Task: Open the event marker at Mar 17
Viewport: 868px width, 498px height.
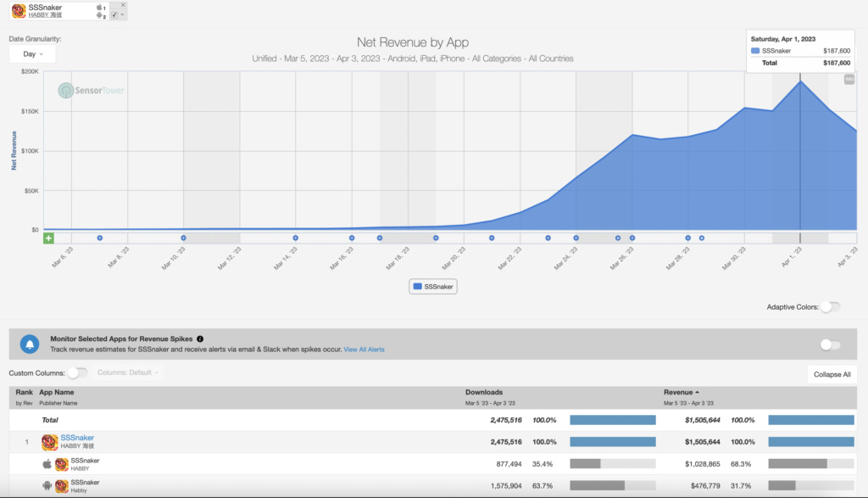Action: pyautogui.click(x=380, y=238)
